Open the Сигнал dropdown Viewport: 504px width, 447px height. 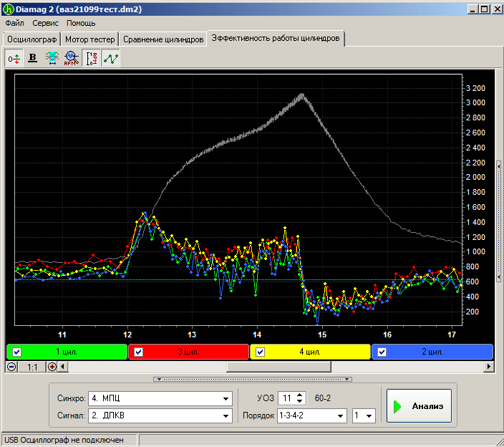pos(226,415)
